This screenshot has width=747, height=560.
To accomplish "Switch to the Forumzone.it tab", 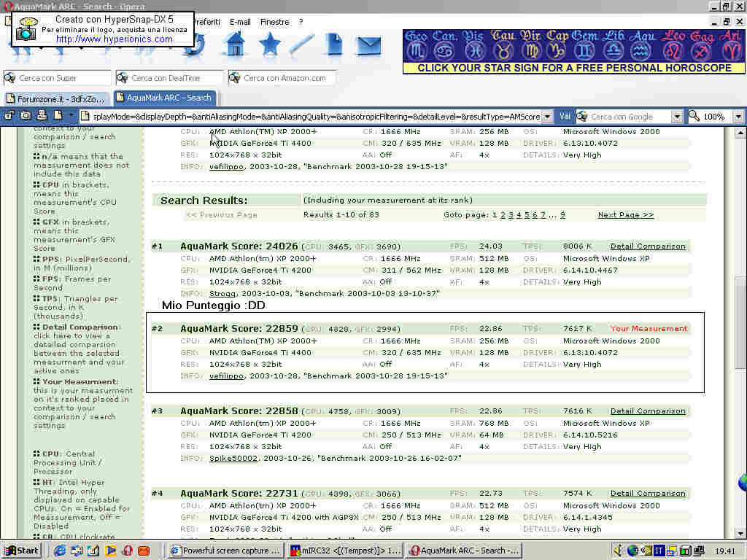I will pyautogui.click(x=56, y=98).
